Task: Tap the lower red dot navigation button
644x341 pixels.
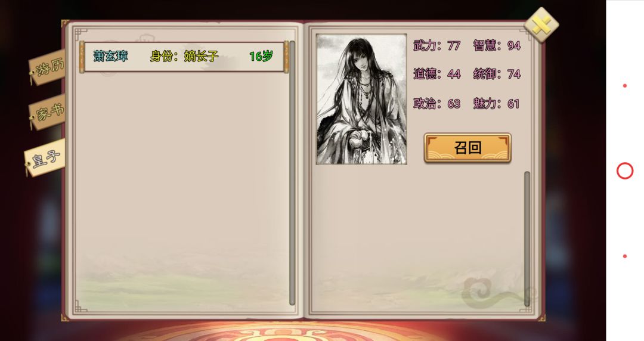Action: 625,256
